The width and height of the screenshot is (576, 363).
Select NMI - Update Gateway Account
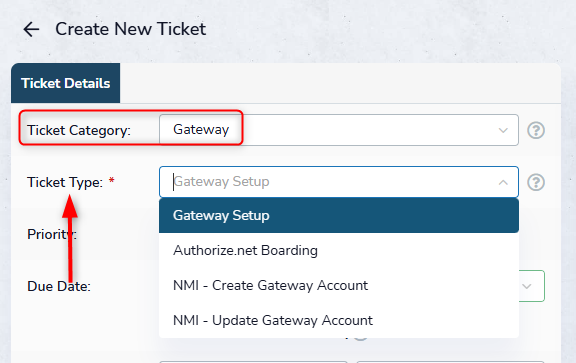click(x=339, y=320)
